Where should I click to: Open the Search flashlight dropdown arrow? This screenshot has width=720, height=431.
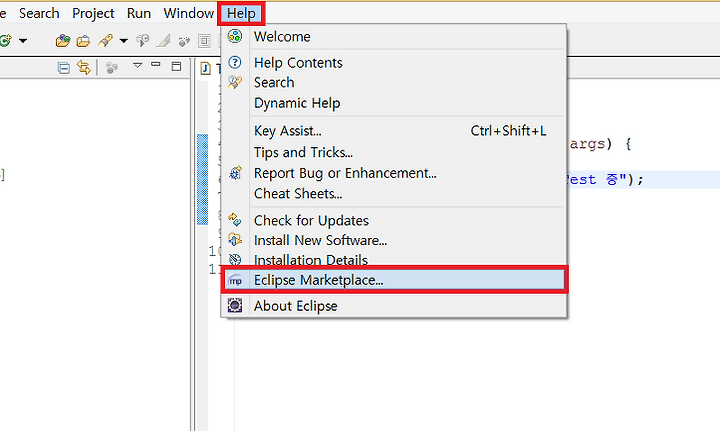(124, 41)
